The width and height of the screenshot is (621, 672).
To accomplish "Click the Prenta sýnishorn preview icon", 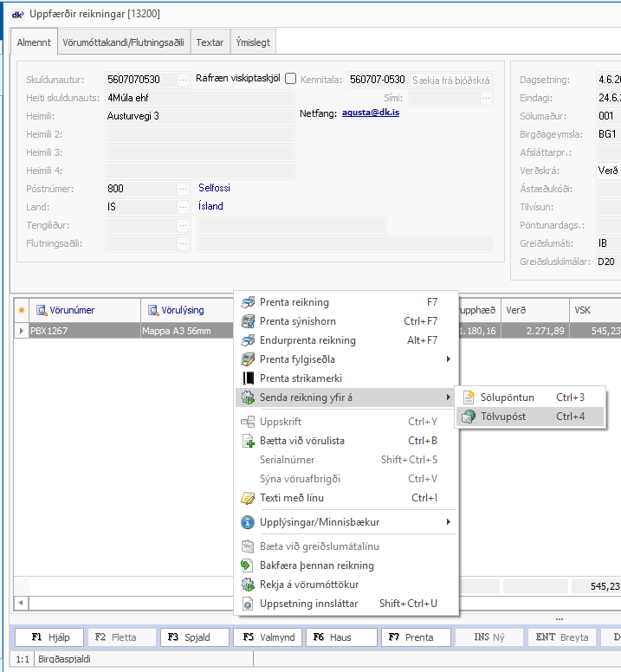I will point(248,321).
